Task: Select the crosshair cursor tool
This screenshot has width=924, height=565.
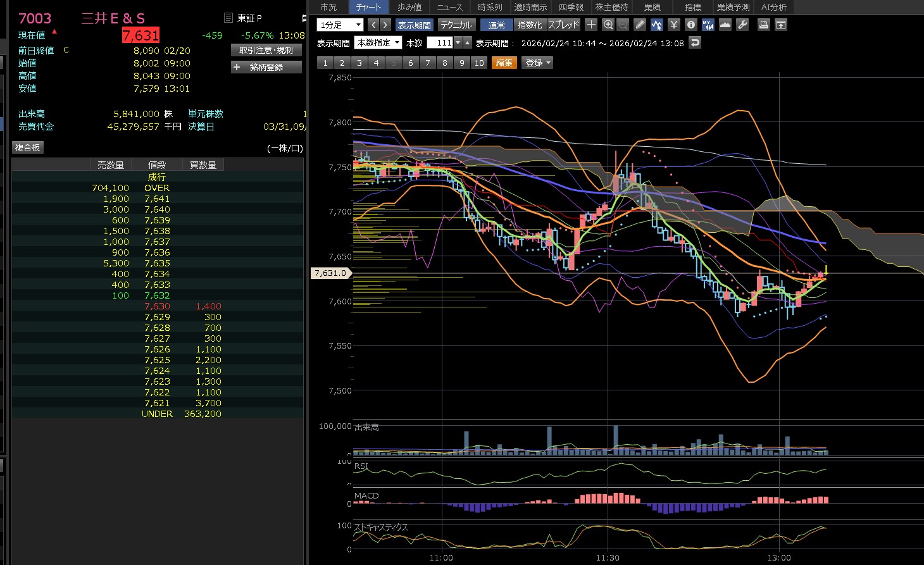Action: (x=591, y=25)
